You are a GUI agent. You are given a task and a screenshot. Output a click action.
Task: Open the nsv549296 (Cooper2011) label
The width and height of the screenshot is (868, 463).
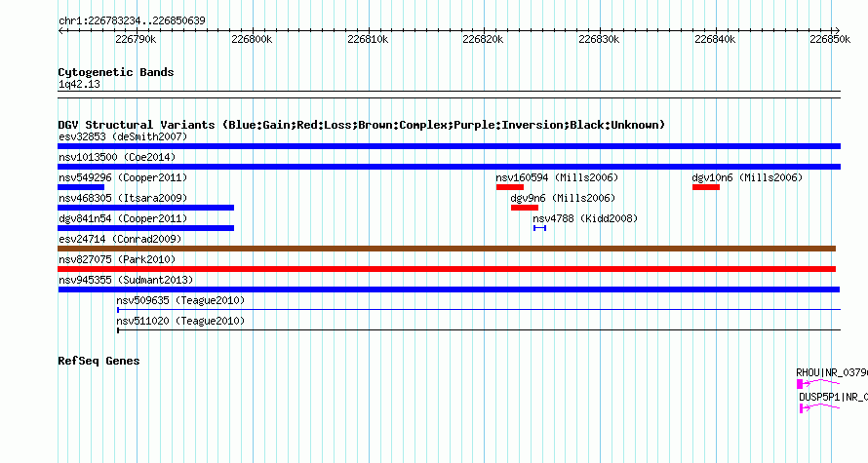coord(123,177)
